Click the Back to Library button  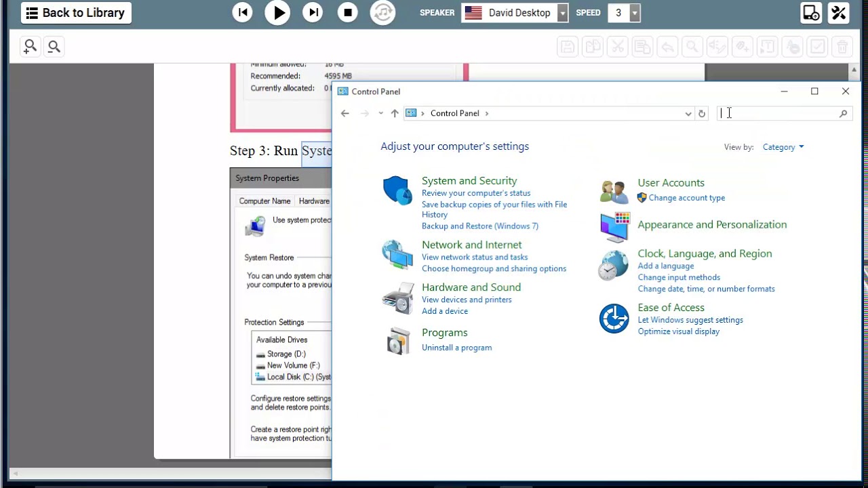point(76,13)
